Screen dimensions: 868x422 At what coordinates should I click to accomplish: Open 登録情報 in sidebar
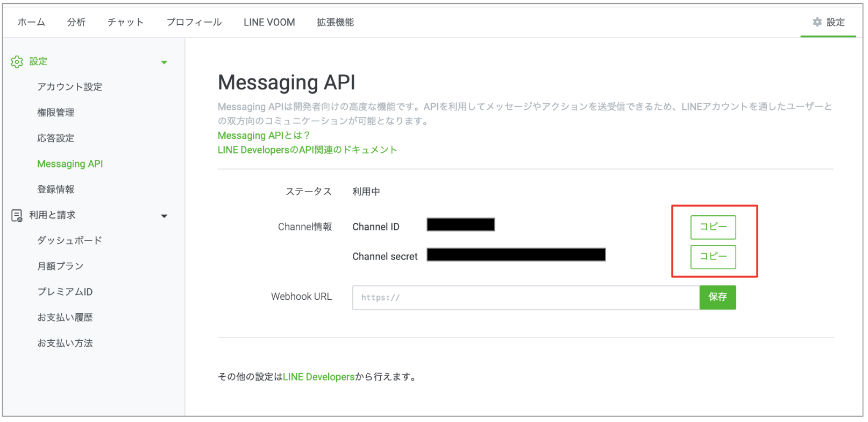pos(56,189)
